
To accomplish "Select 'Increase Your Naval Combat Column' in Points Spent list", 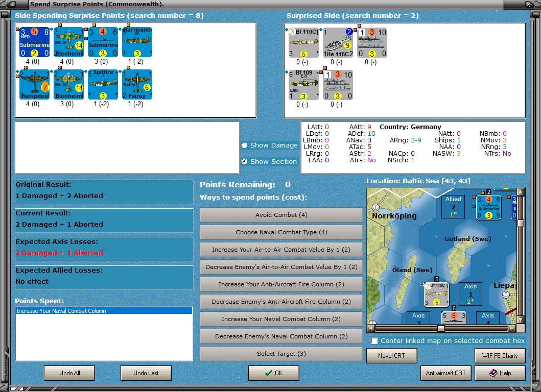I will 104,311.
